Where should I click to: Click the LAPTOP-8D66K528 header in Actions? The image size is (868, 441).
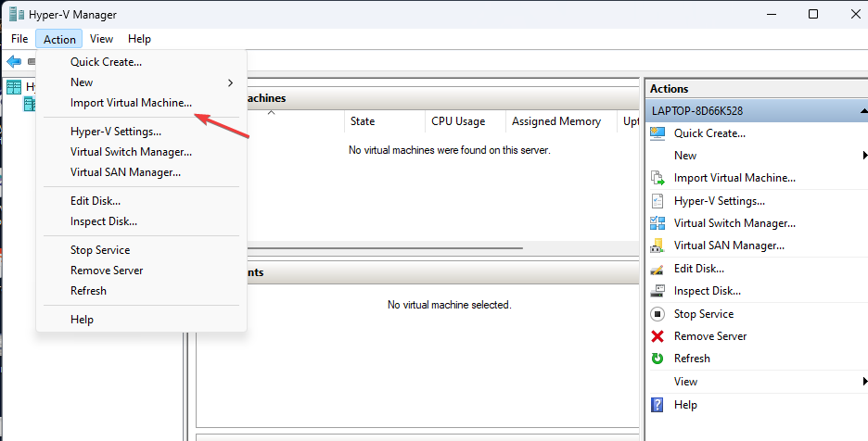pos(756,111)
